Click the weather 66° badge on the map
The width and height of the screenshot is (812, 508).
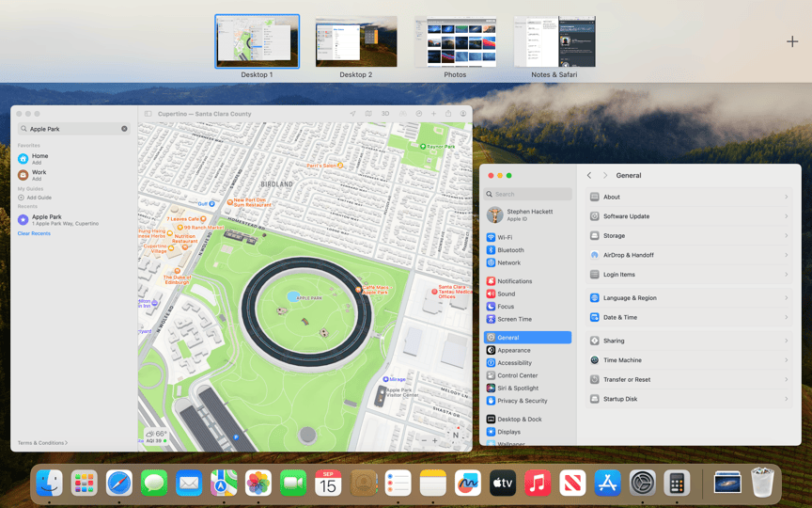(156, 437)
